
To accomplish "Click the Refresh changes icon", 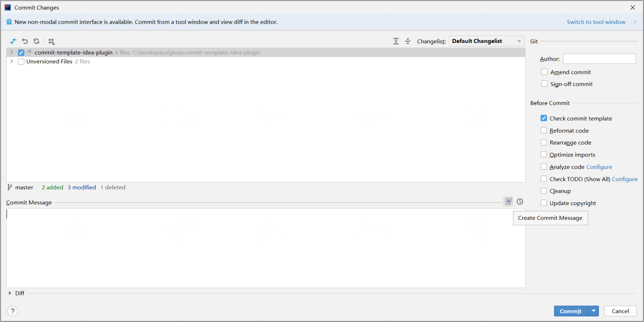I will (x=37, y=41).
